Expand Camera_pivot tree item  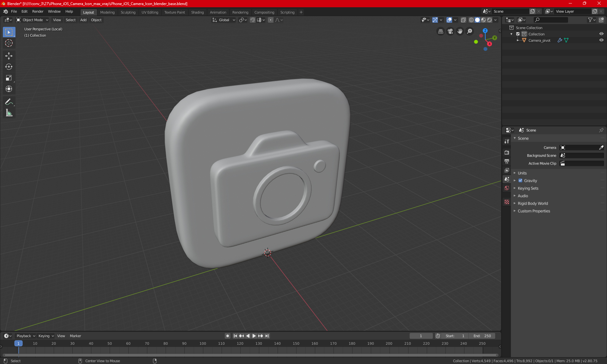point(518,40)
